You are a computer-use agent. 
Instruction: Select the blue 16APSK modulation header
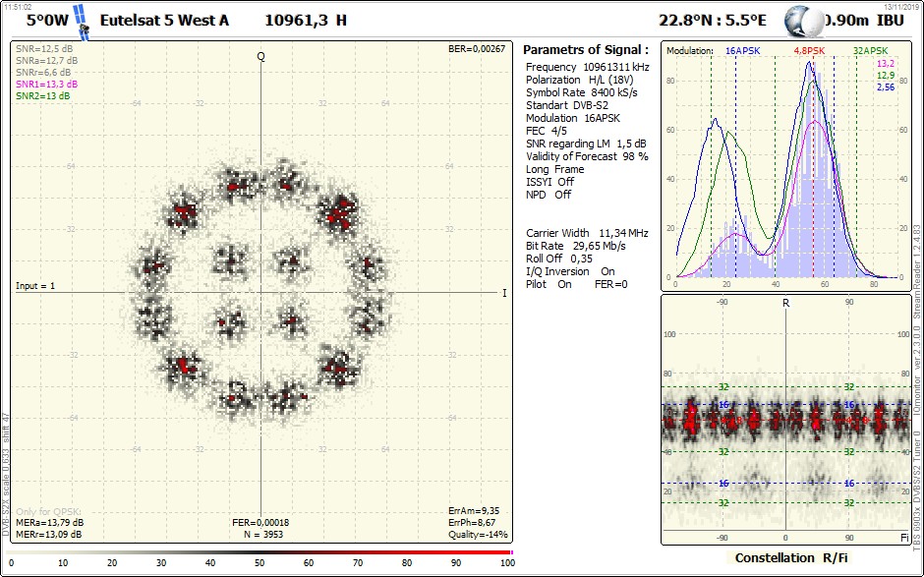pyautogui.click(x=744, y=50)
